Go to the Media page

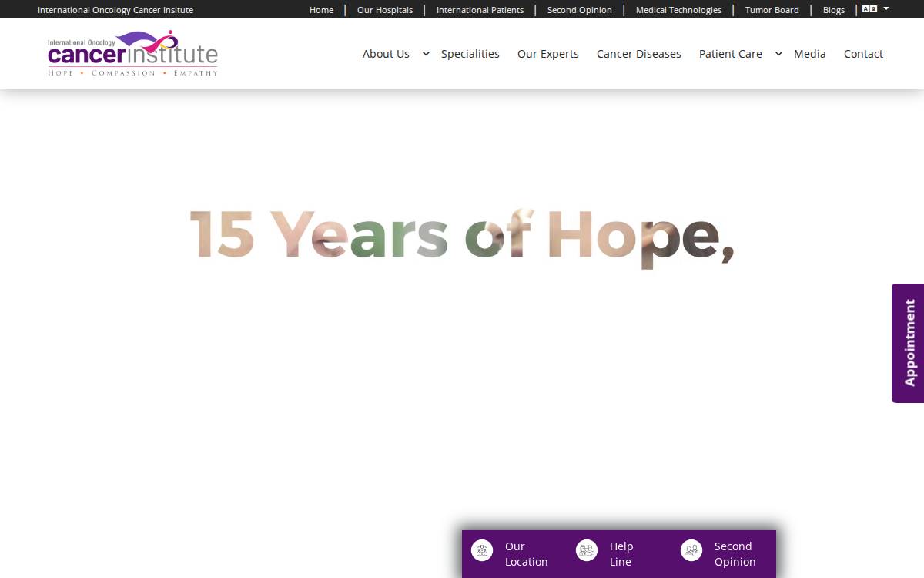pyautogui.click(x=810, y=54)
